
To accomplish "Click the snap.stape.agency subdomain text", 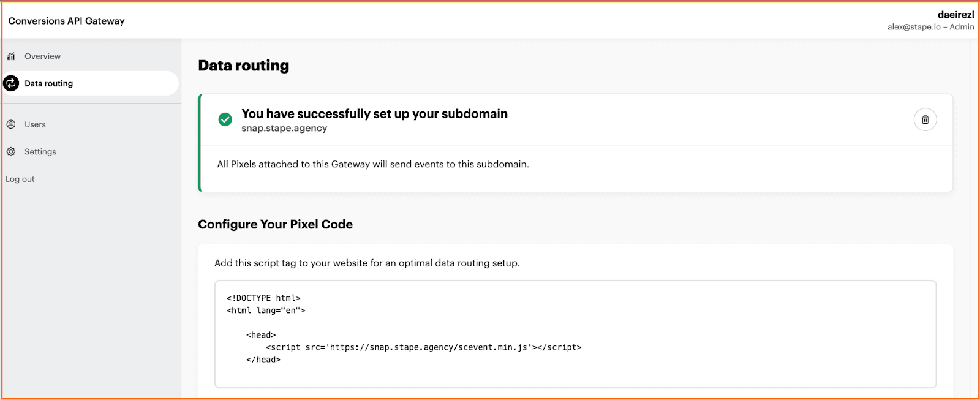I will point(284,128).
